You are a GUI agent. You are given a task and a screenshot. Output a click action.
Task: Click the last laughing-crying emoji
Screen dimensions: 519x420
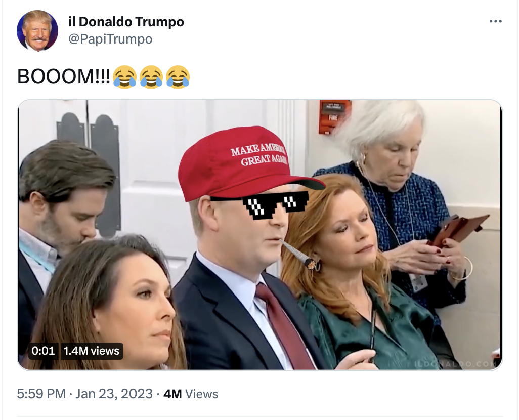click(x=178, y=77)
